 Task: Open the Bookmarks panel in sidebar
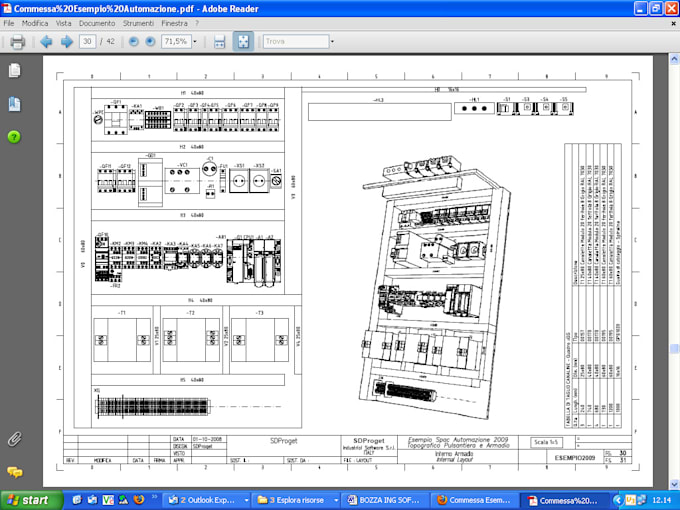(x=14, y=103)
